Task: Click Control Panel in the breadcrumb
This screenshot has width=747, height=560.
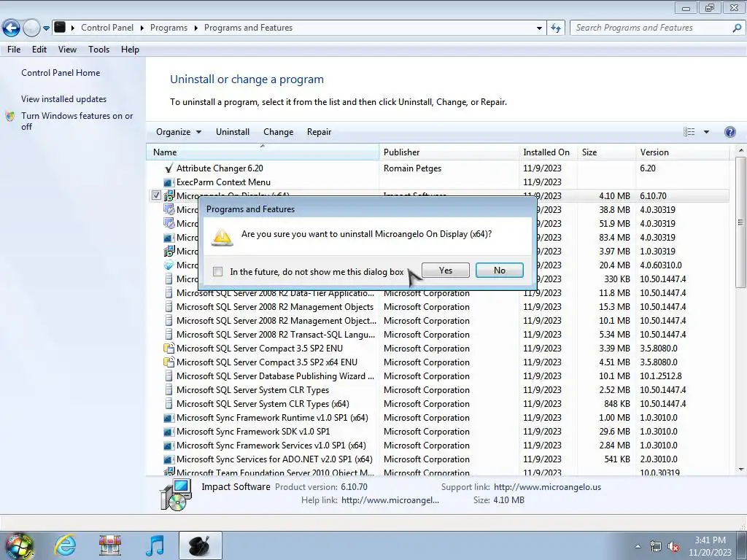Action: click(x=107, y=28)
